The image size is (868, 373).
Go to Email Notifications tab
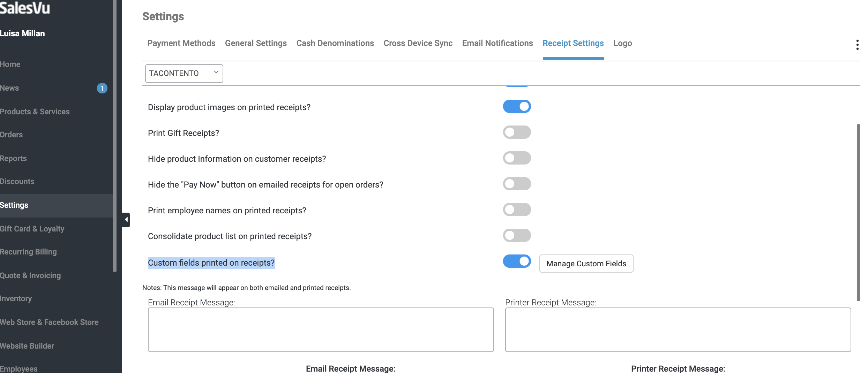click(x=497, y=43)
